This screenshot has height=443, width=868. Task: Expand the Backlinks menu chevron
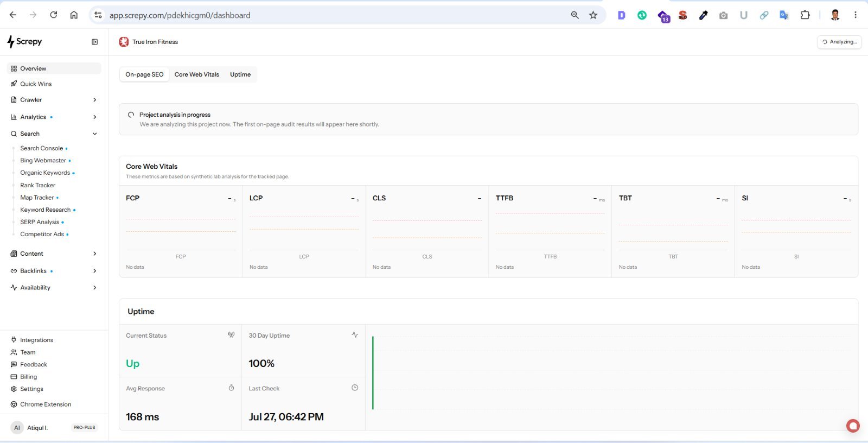(95, 271)
